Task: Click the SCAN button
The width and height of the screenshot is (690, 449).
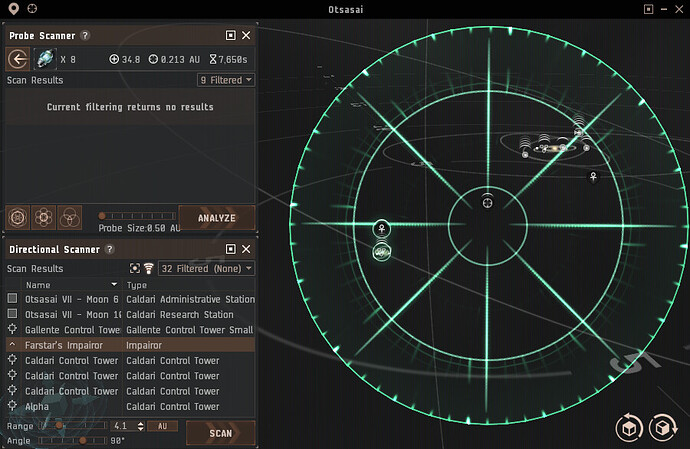Action: pyautogui.click(x=220, y=433)
